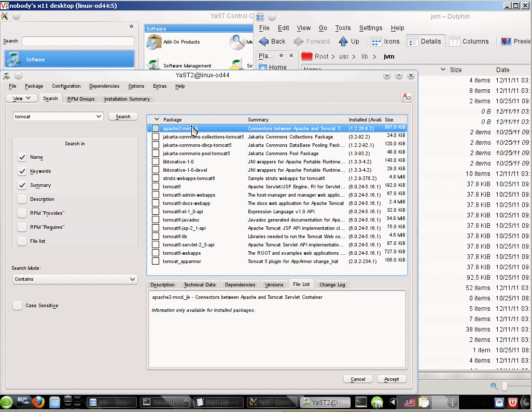Open openSUSE Kickoff launcher in taskbar
Image resolution: width=532 pixels, height=412 pixels.
[7, 403]
